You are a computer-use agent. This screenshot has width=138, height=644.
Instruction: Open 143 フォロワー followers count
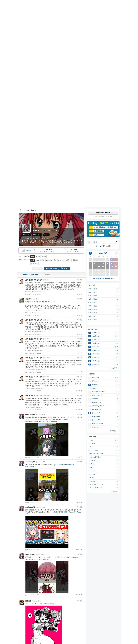(37, 235)
